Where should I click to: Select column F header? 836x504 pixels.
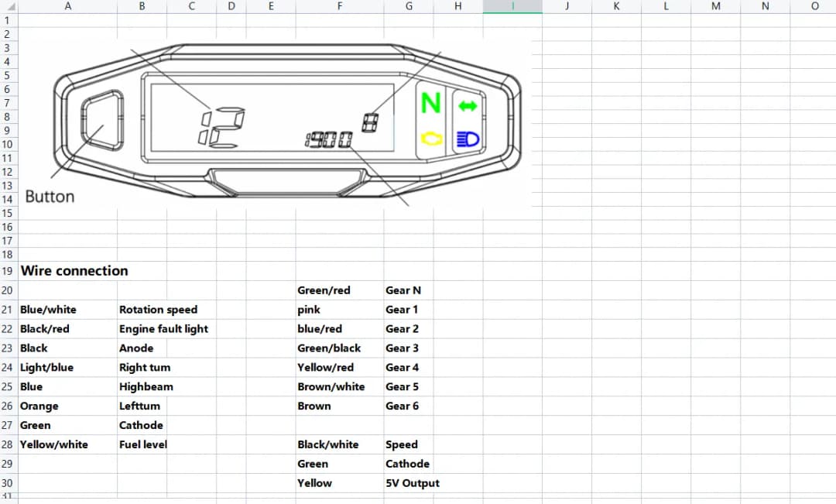pyautogui.click(x=340, y=6)
